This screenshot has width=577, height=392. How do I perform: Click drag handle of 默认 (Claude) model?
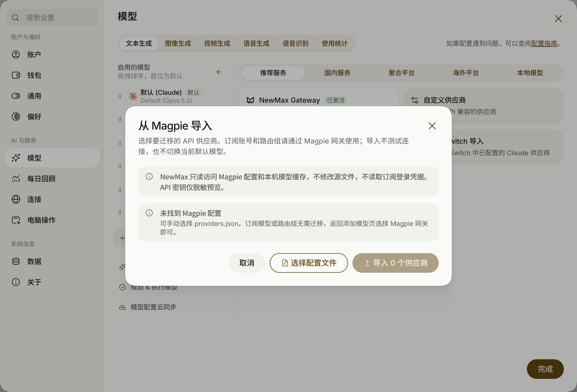[x=120, y=96]
